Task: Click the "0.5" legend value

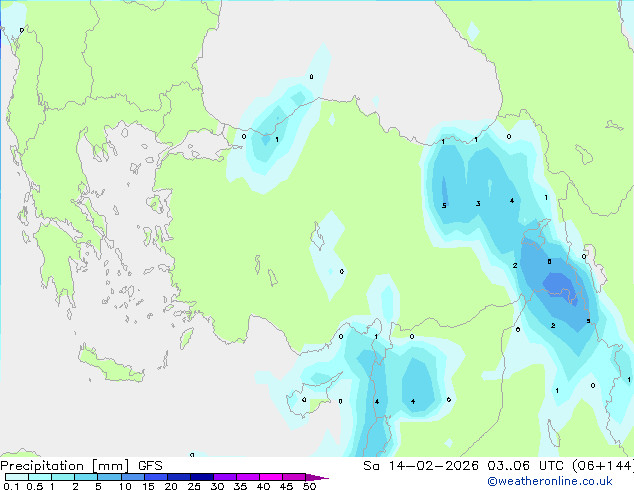Action: pyautogui.click(x=35, y=486)
